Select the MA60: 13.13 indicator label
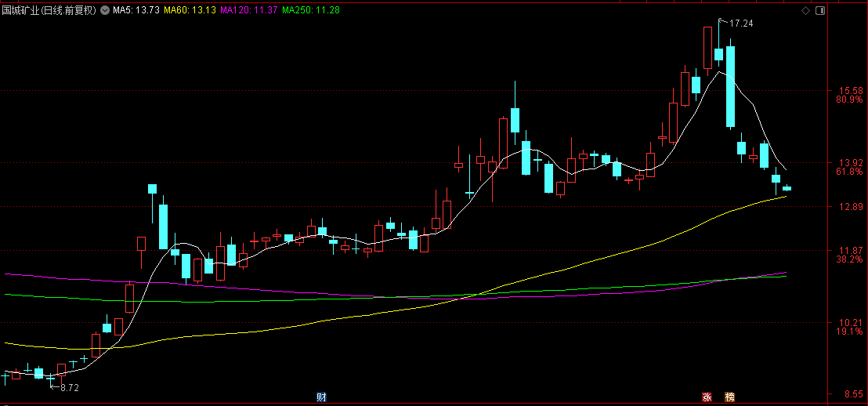This screenshot has width=868, height=406. (190, 10)
